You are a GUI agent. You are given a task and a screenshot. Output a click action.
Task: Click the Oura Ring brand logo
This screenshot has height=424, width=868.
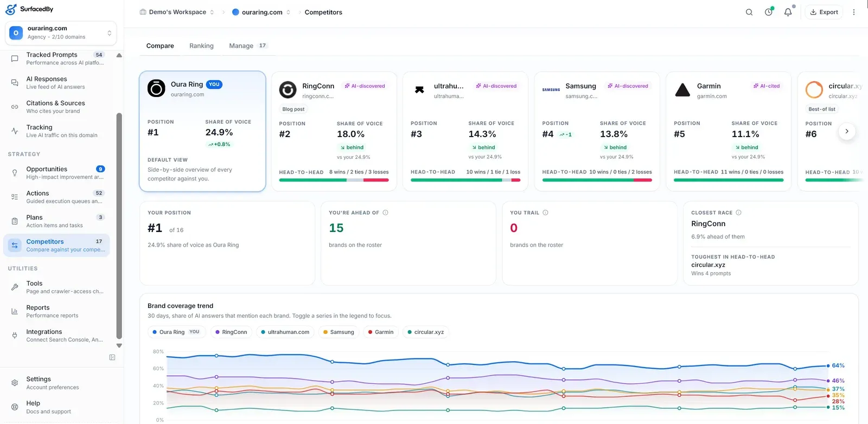[x=156, y=88]
